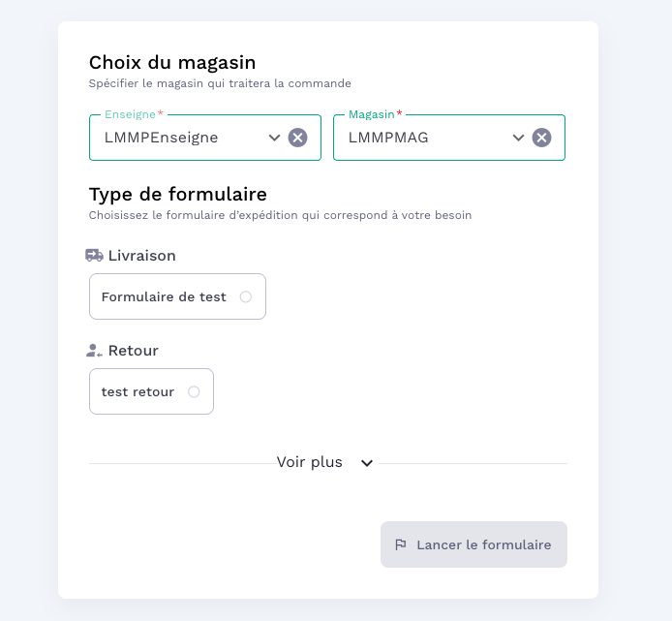Click the Retour section label
This screenshot has width=672, height=621.
pos(134,351)
